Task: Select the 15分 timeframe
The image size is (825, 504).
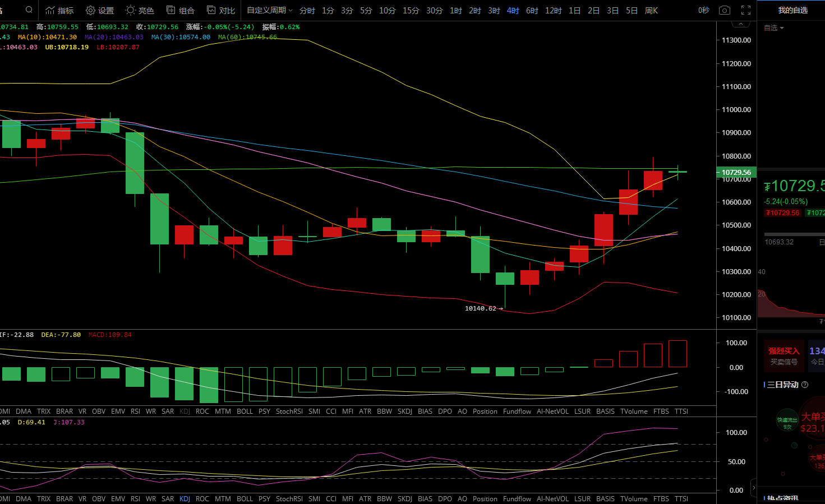Action: click(411, 10)
